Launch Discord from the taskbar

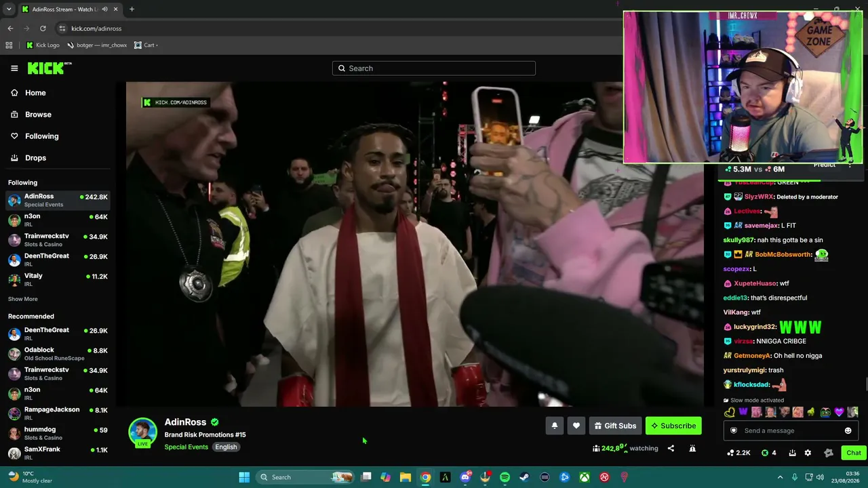click(465, 477)
